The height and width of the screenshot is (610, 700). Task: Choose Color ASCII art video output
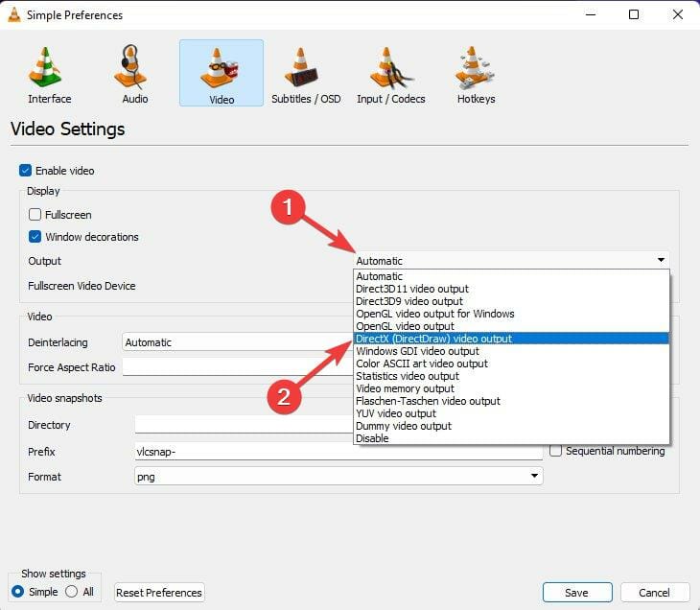[x=512, y=364]
